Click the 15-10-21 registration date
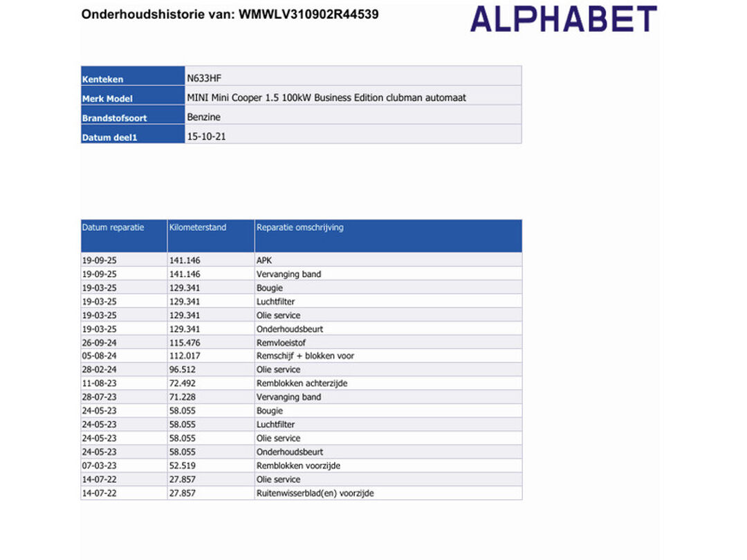The height and width of the screenshot is (560, 747). pos(206,136)
